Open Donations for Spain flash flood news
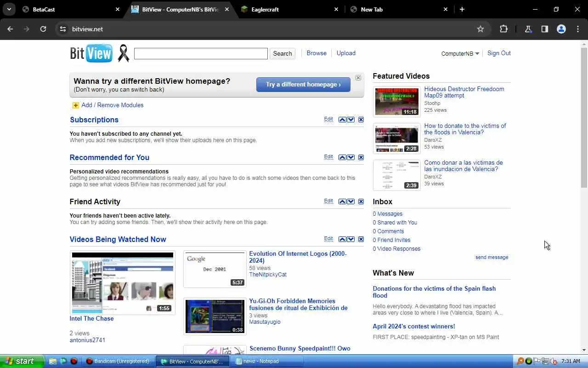Image resolution: width=588 pixels, height=368 pixels. click(x=434, y=292)
